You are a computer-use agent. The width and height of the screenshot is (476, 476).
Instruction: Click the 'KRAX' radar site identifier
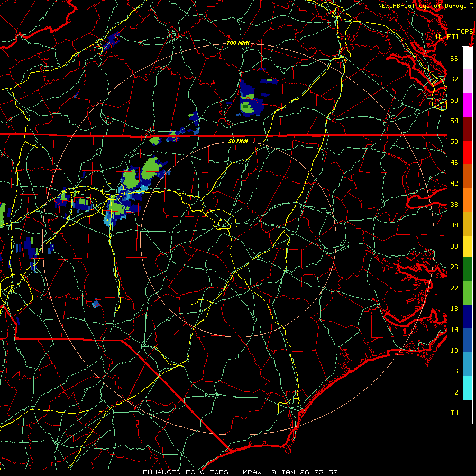253,472
